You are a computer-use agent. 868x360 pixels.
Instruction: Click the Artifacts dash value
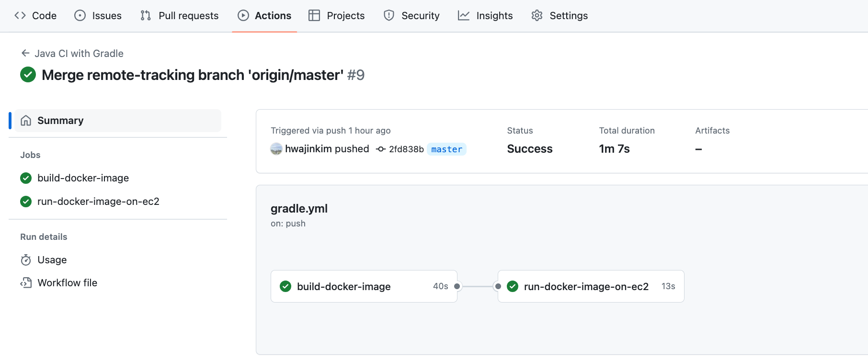pos(698,149)
